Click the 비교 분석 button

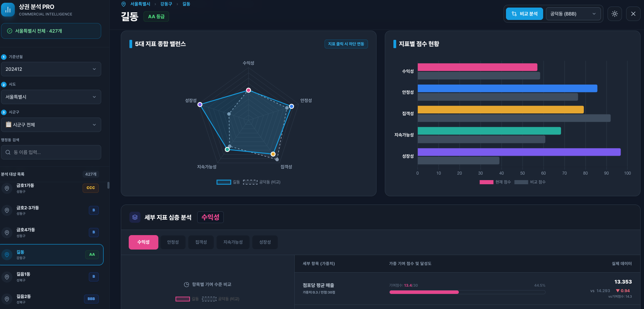point(525,14)
